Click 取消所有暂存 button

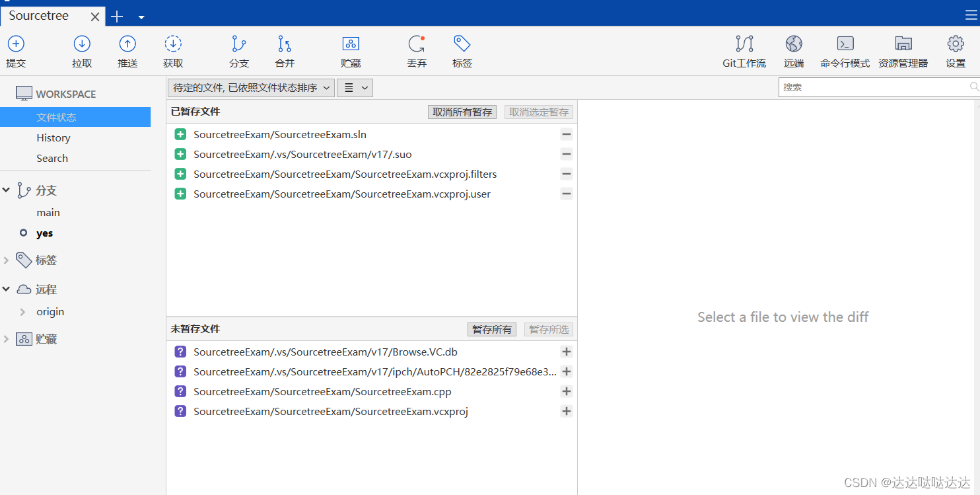coord(462,112)
